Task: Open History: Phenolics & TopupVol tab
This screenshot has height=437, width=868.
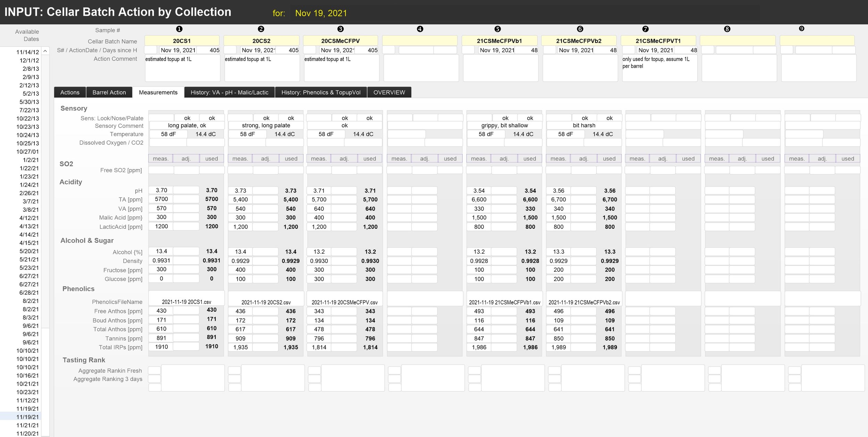Action: pyautogui.click(x=321, y=92)
